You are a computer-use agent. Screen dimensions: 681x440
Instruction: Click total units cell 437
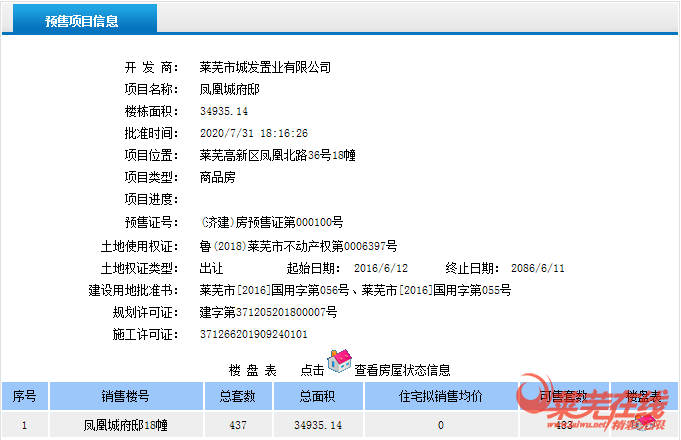click(238, 425)
